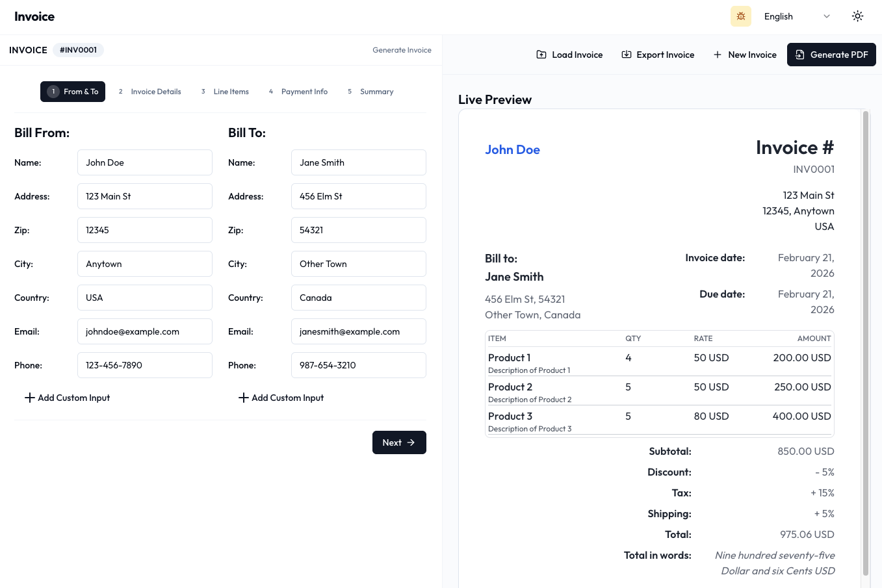882x588 pixels.
Task: Click Description of Product 2 text
Action: tap(530, 400)
